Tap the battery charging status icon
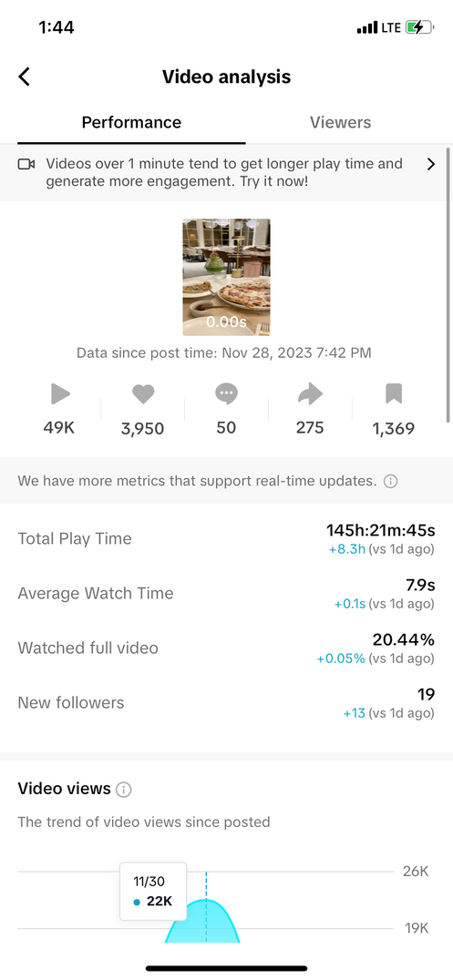453x980 pixels. pos(418,27)
